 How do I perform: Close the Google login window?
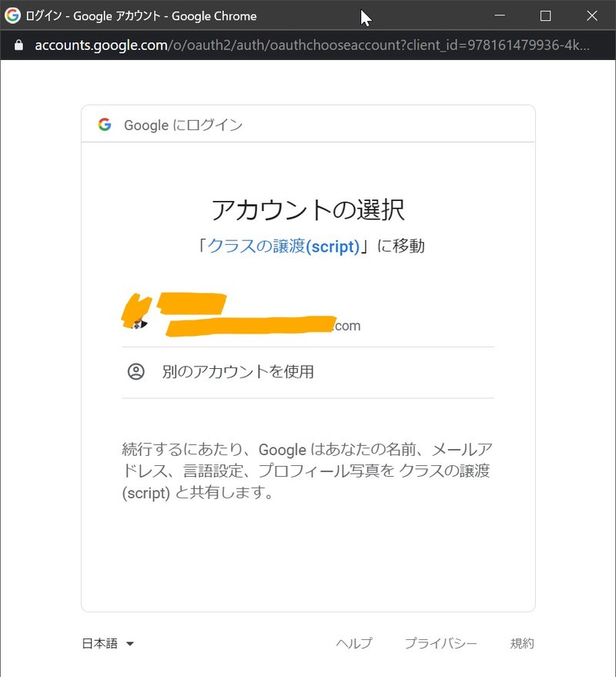[592, 15]
